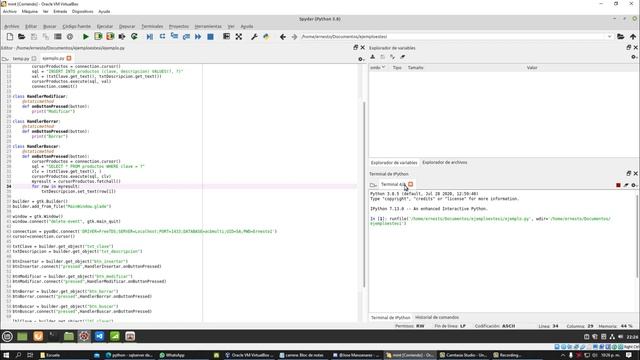Go forward with the right arrow
This screenshot has width=640, height=360.
(x=294, y=37)
